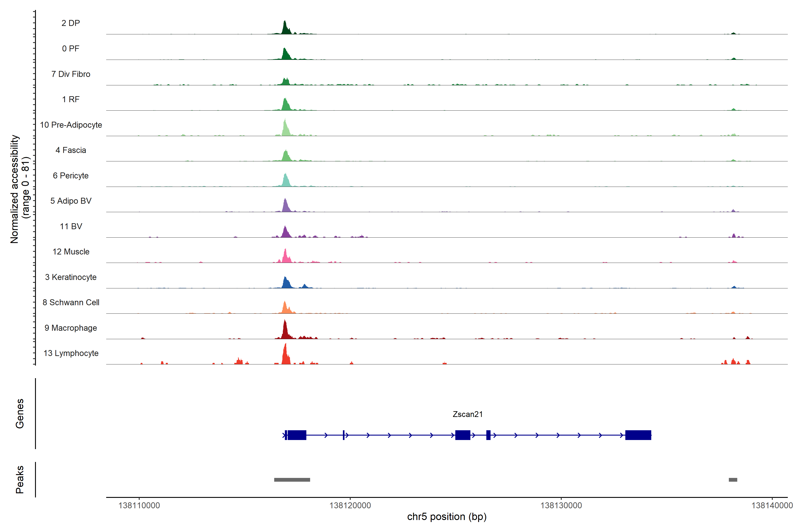This screenshot has height=532, width=798.
Task: Click the 0 PF track label
Action: click(x=70, y=49)
